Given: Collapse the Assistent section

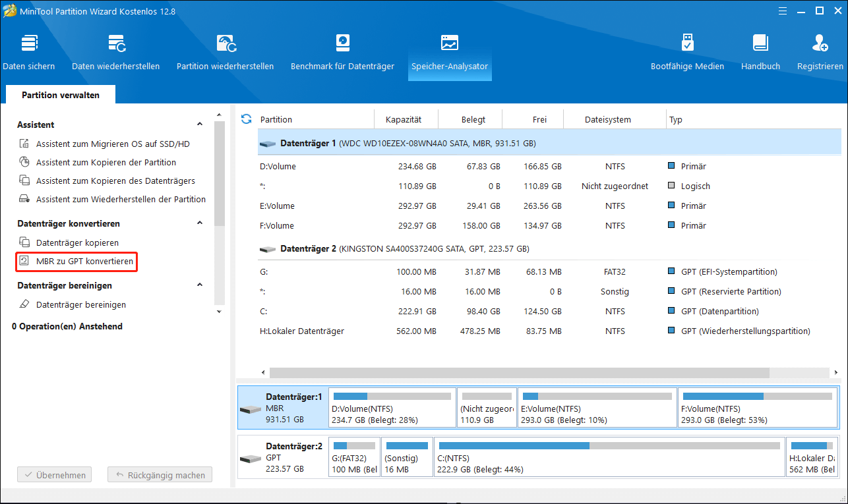Looking at the screenshot, I should pos(200,125).
